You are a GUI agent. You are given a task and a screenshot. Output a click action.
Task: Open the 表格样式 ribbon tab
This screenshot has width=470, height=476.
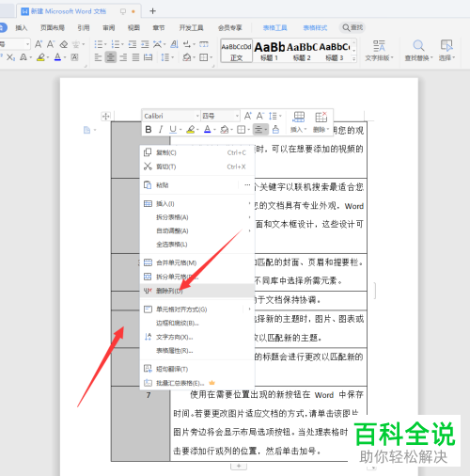315,28
